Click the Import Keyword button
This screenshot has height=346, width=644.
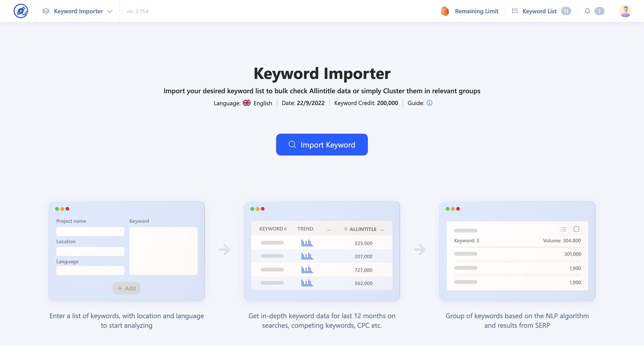322,145
